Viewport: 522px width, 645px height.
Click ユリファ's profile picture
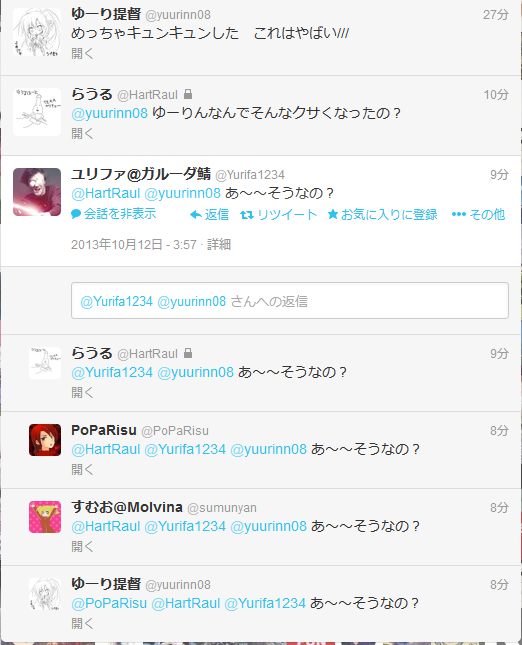coord(37,192)
